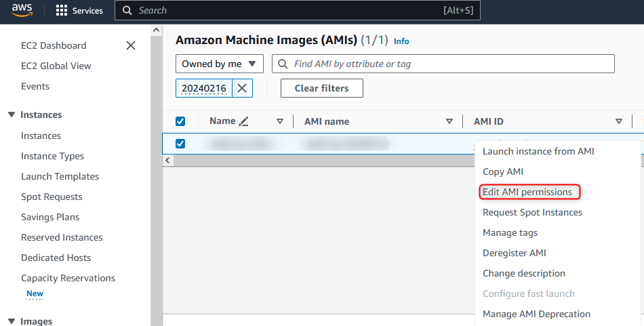Image resolution: width=644 pixels, height=326 pixels.
Task: Open the Services grid menu
Action: (x=79, y=11)
